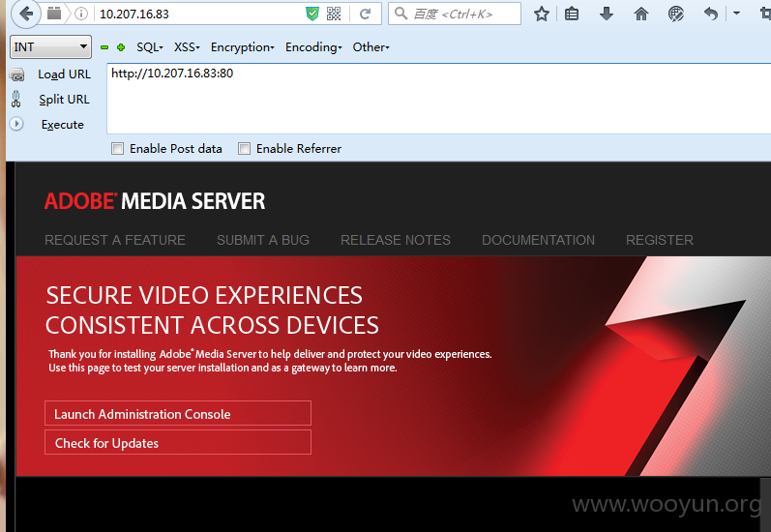
Task: Go to home page via house icon
Action: click(x=641, y=14)
